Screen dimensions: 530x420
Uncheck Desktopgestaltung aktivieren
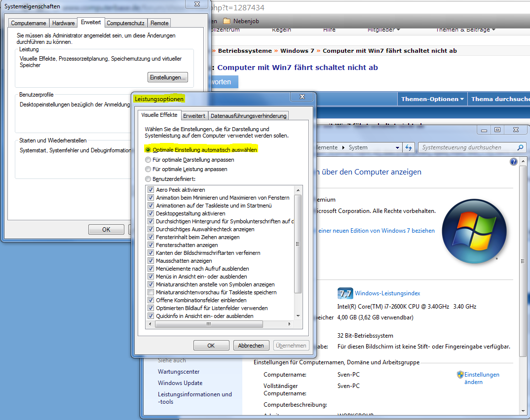click(x=151, y=213)
